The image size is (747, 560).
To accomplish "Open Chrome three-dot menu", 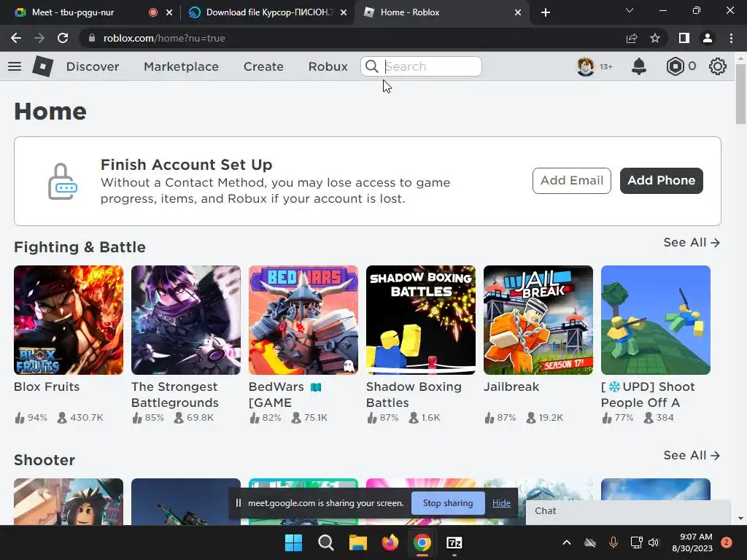I will tap(731, 38).
